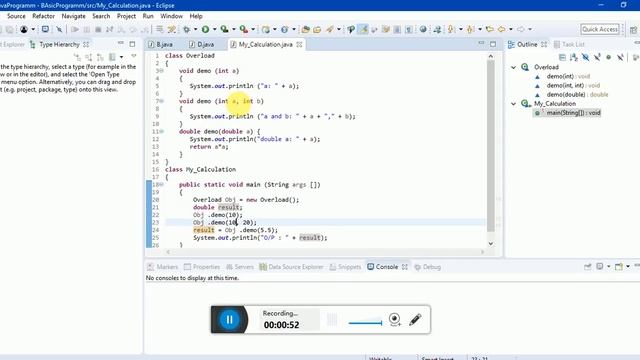Viewport: 640px width, 360px height.
Task: Open the Next Annotation dropdown arrow
Action: 460,29
